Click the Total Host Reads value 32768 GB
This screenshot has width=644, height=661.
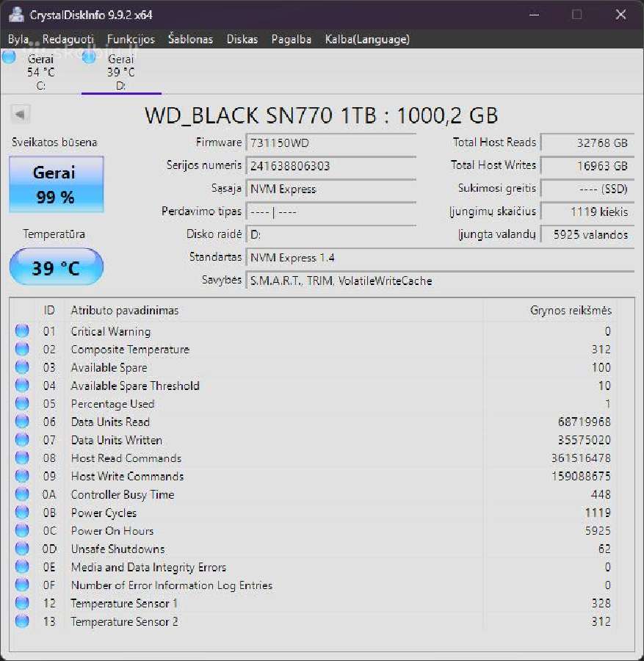point(587,143)
